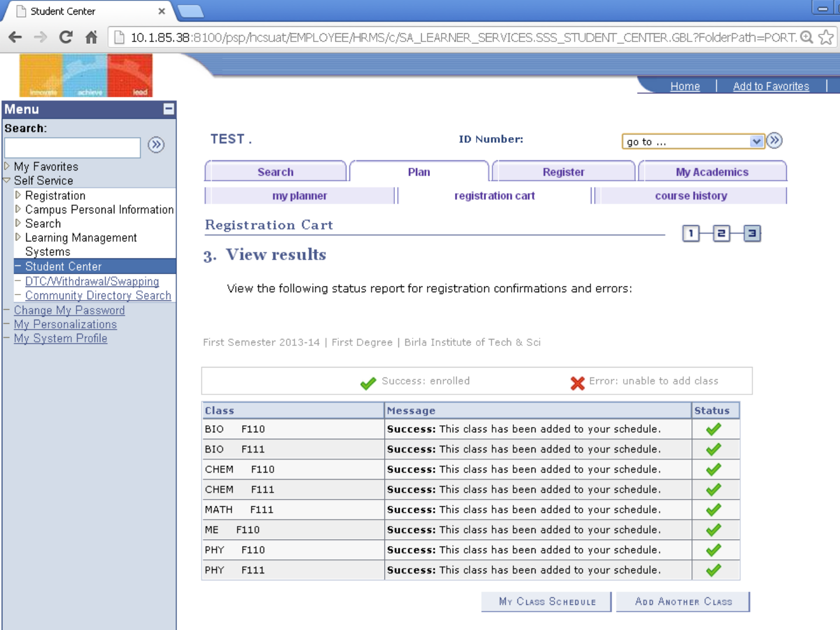Click the zoom magnifier icon in address bar
840x630 pixels.
coord(807,37)
